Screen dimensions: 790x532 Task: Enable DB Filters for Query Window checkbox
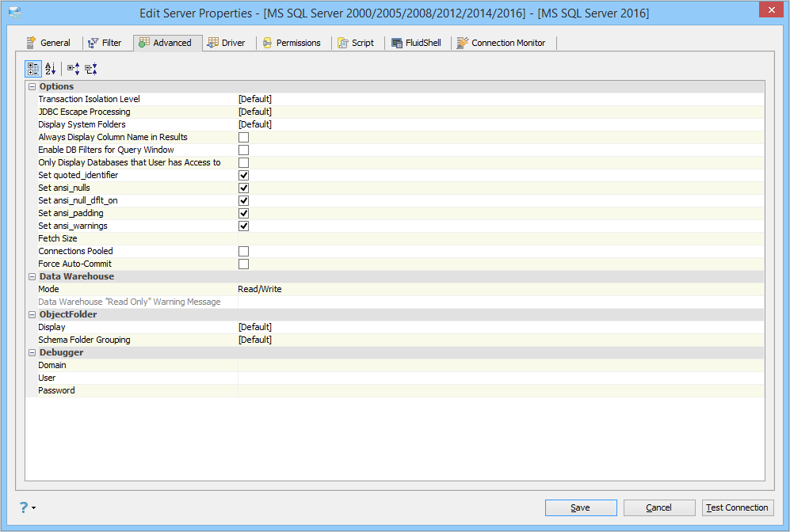click(243, 150)
